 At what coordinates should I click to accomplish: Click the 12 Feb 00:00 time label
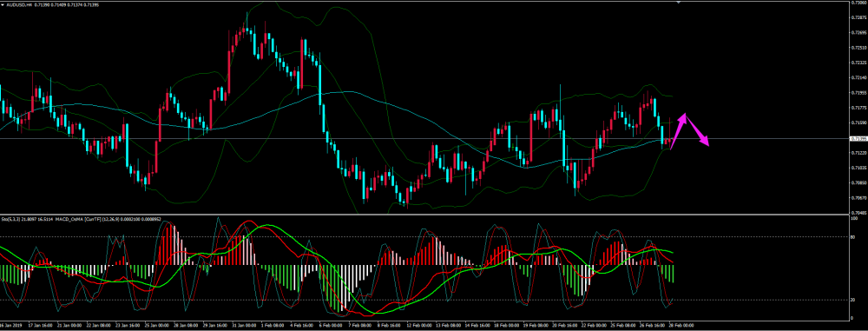pos(418,326)
